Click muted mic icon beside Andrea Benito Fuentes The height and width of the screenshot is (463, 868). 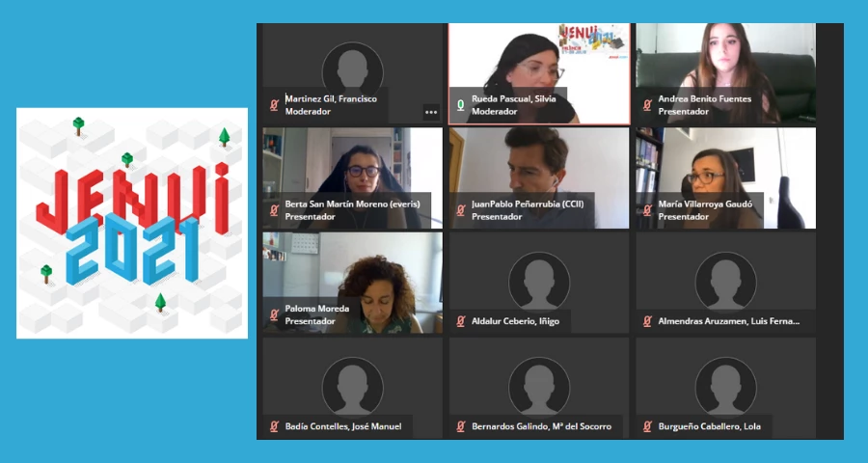tap(647, 105)
